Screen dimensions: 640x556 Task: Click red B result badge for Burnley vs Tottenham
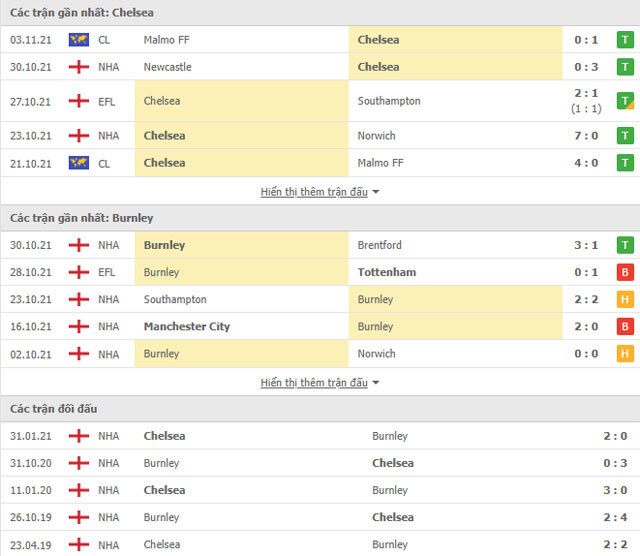pos(626,272)
